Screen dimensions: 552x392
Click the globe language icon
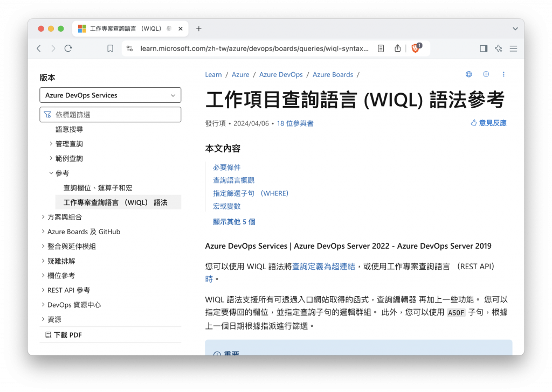469,74
